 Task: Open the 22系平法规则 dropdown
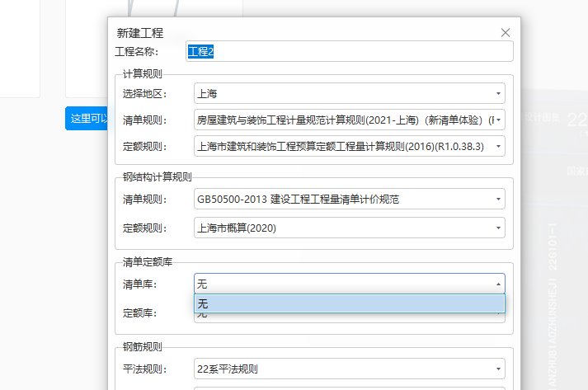[350, 369]
